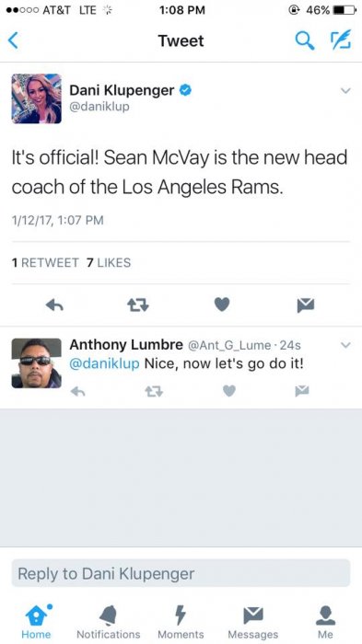View the 1 Retweet list

[45, 263]
